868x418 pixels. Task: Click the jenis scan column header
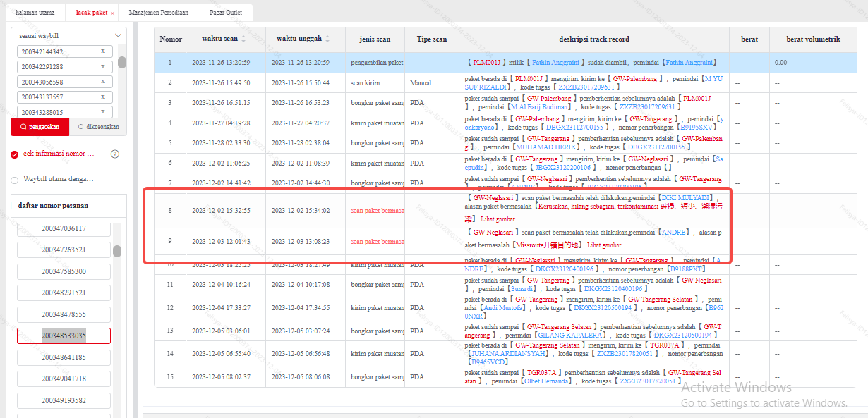point(375,39)
